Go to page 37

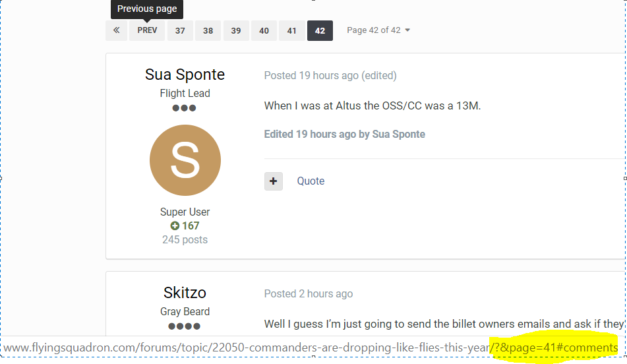click(x=180, y=30)
